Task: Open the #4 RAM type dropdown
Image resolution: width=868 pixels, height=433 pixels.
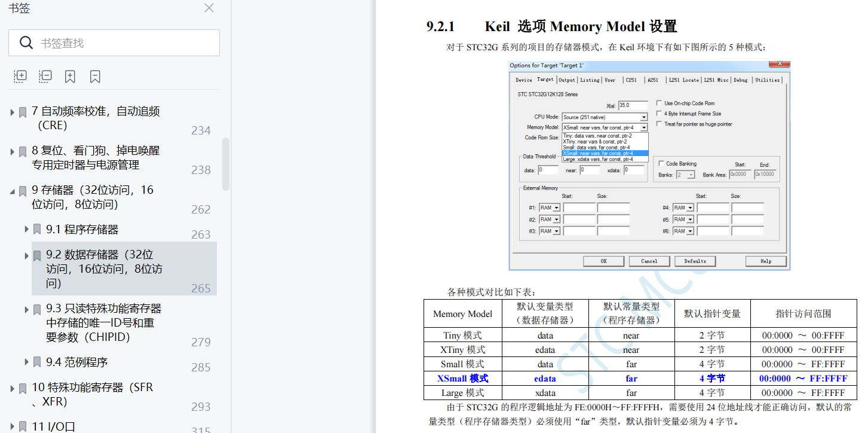Action: (683, 208)
